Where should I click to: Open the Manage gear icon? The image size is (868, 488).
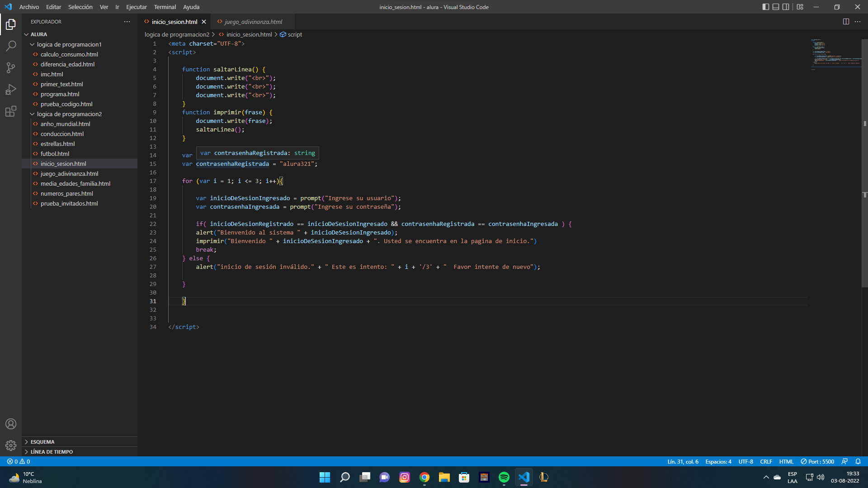pyautogui.click(x=11, y=446)
